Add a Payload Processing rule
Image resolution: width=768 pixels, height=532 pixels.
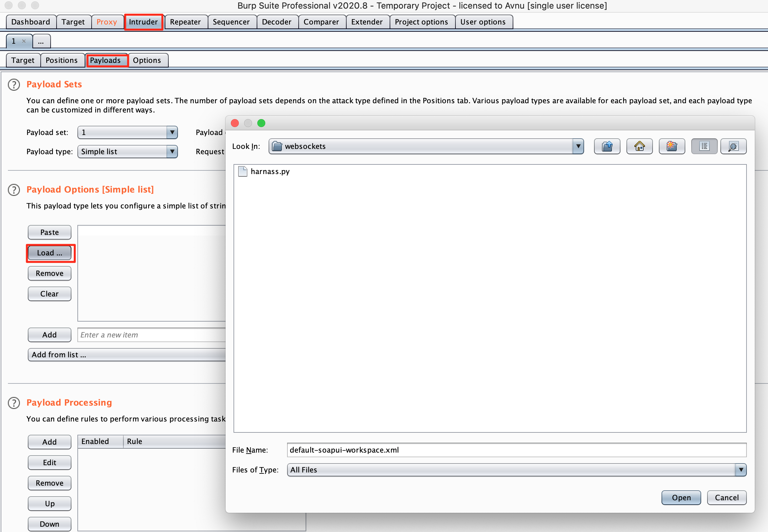[50, 442]
